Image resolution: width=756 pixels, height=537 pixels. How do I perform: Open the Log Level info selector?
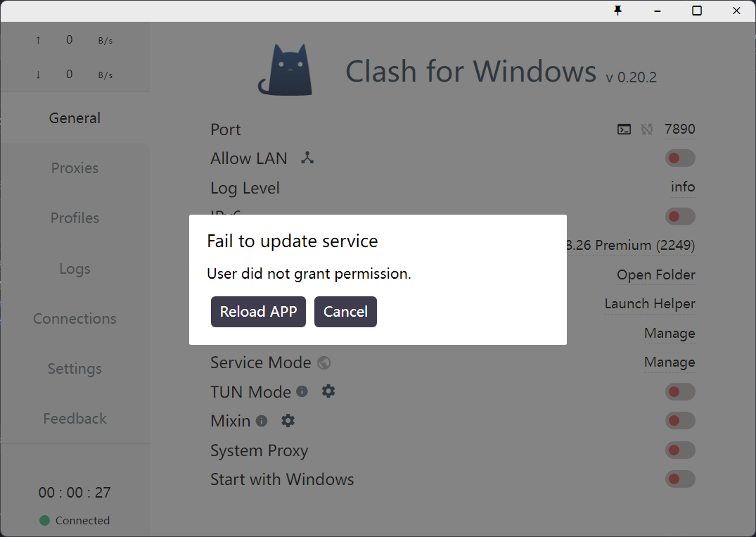click(683, 187)
